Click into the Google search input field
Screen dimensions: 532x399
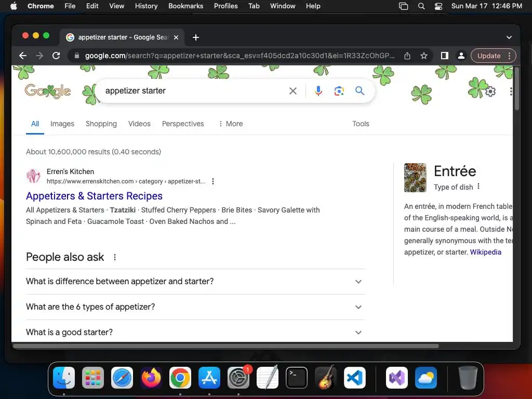193,90
